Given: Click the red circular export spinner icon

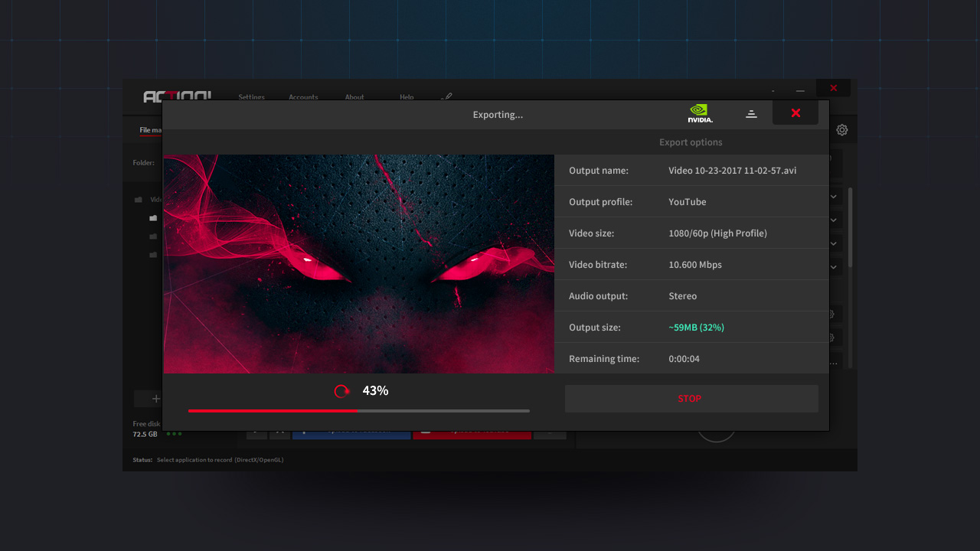Looking at the screenshot, I should tap(341, 390).
